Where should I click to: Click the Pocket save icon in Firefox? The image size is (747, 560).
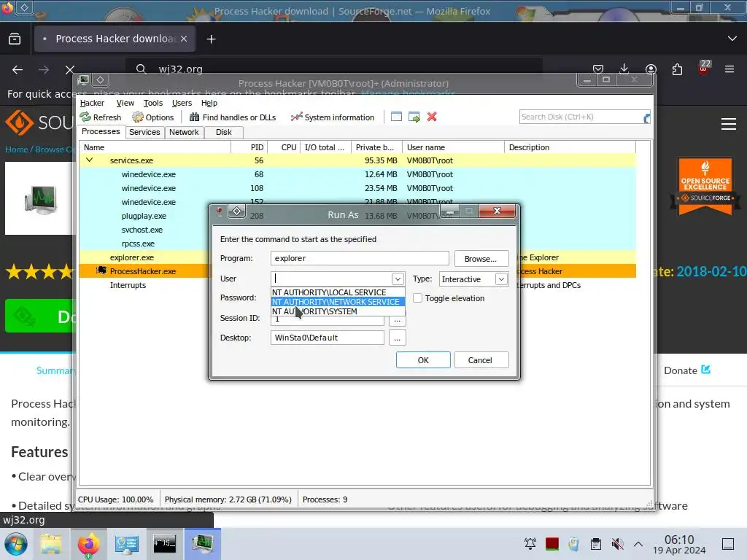[598, 69]
